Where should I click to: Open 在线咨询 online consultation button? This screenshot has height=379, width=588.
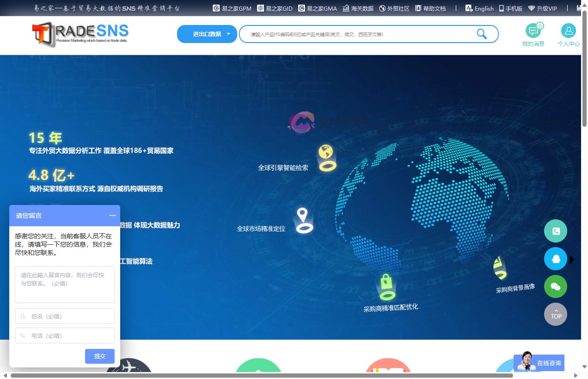click(539, 363)
